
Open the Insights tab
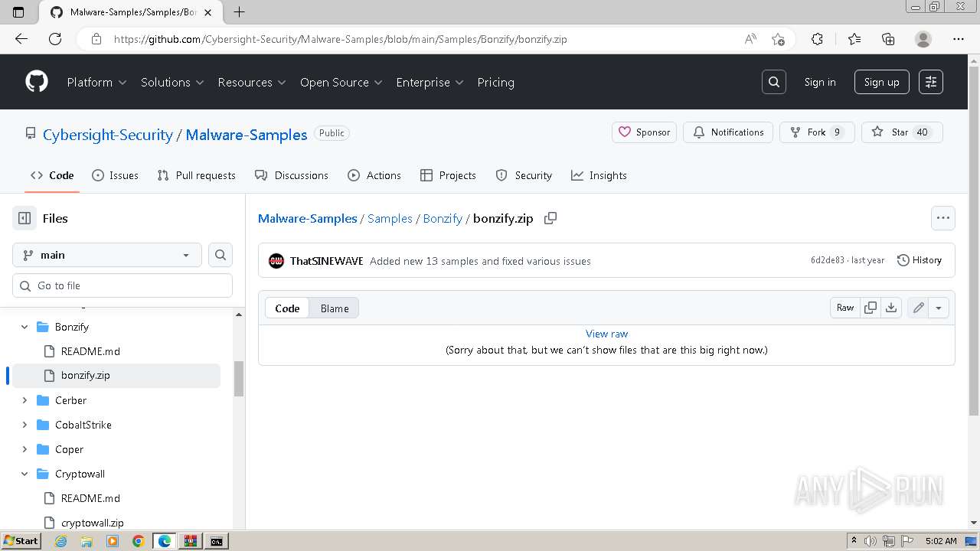point(599,175)
